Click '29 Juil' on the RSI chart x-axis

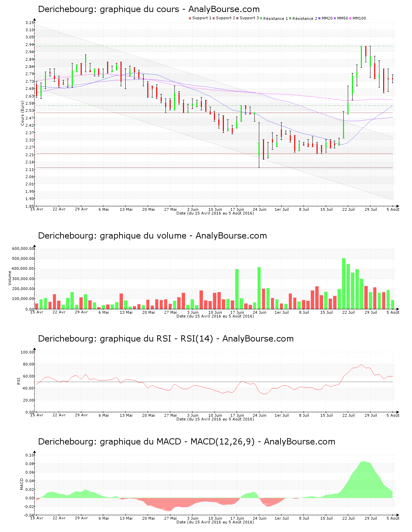[x=370, y=415]
